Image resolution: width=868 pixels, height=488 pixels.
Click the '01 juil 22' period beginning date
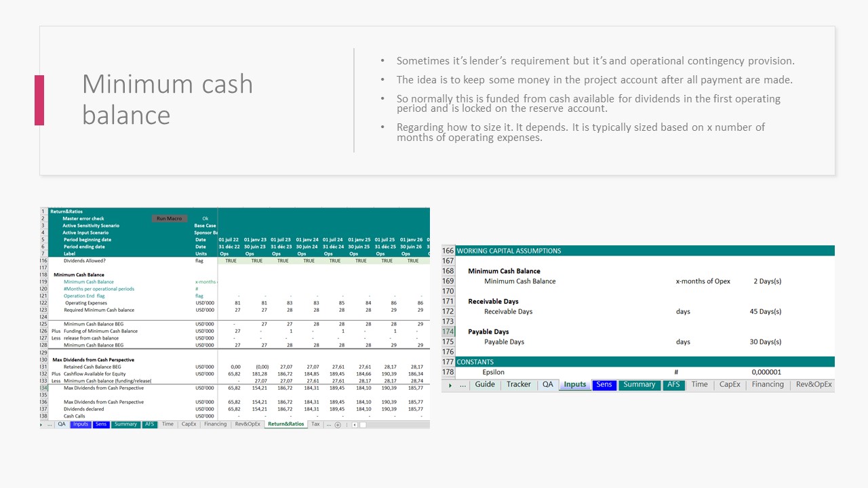229,239
